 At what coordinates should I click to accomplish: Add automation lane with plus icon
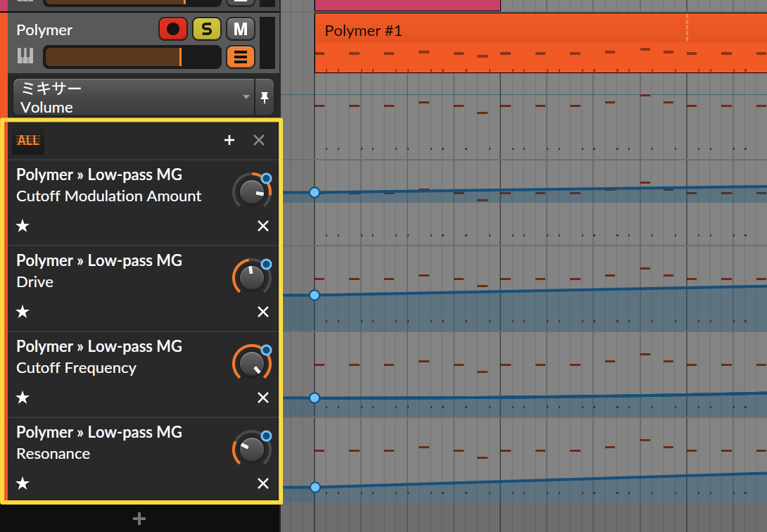229,140
